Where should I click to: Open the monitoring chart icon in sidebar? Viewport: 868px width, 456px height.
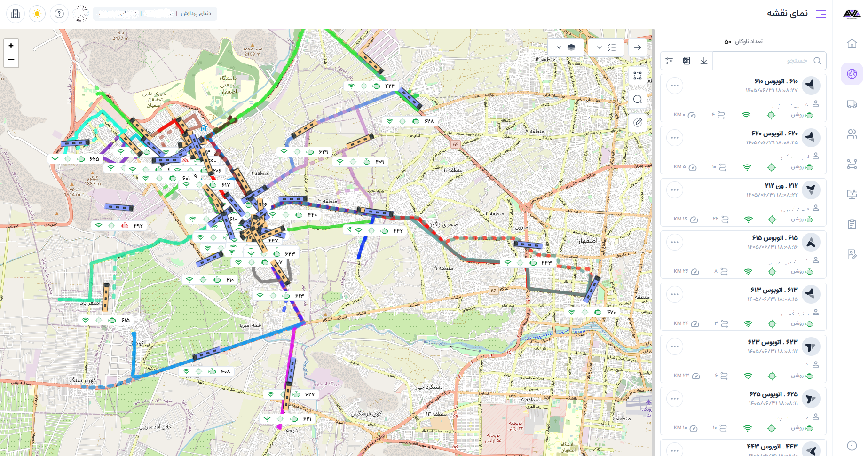click(x=852, y=194)
